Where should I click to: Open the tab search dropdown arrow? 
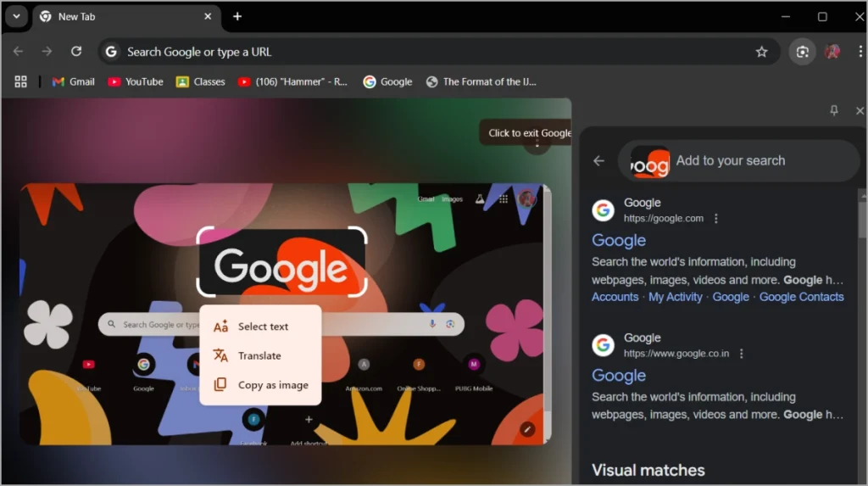click(x=17, y=17)
